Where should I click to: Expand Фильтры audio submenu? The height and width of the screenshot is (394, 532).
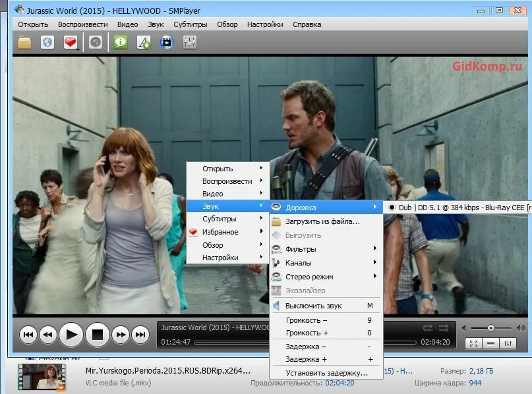click(326, 249)
